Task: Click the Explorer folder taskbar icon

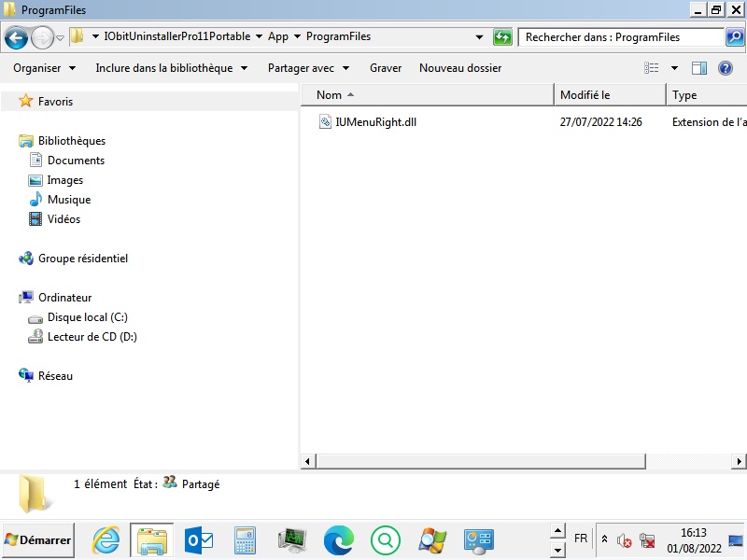Action: tap(151, 540)
